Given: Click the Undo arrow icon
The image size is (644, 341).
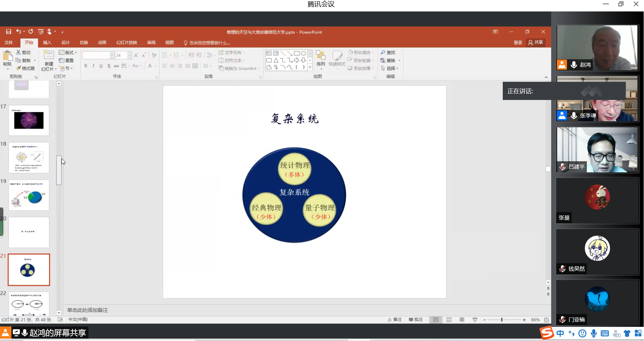Looking at the screenshot, I should coord(18,32).
